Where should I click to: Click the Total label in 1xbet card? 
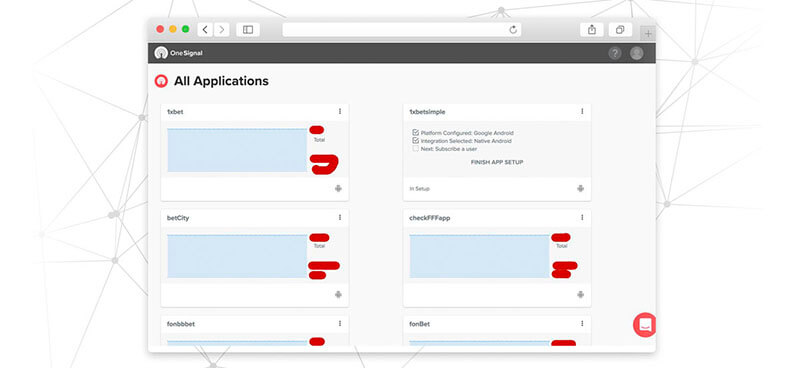tap(319, 140)
